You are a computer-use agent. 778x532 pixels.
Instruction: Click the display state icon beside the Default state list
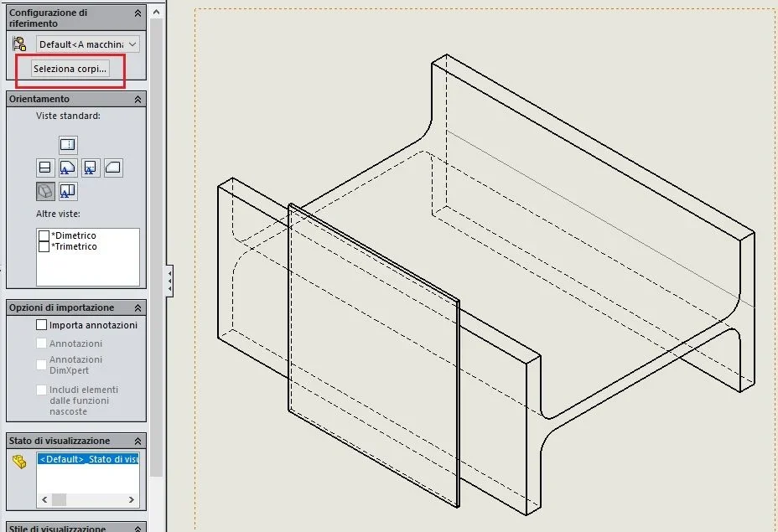pos(19,462)
